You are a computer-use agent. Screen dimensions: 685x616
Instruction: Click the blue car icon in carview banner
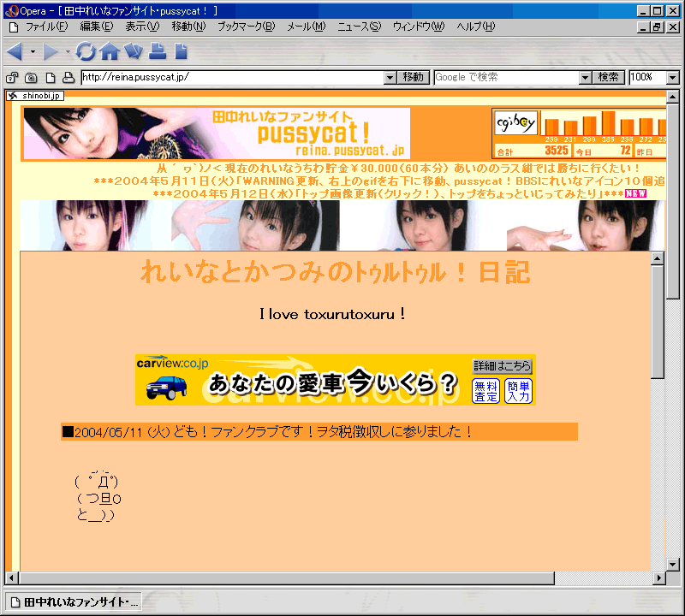166,388
